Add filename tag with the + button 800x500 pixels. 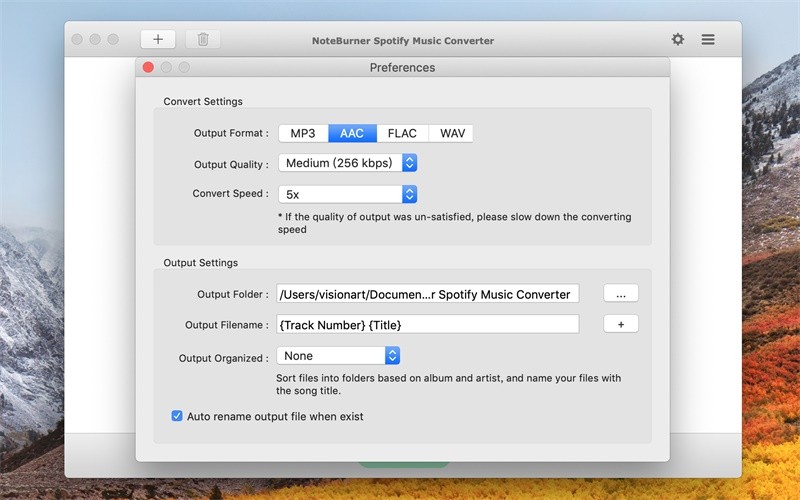point(620,324)
